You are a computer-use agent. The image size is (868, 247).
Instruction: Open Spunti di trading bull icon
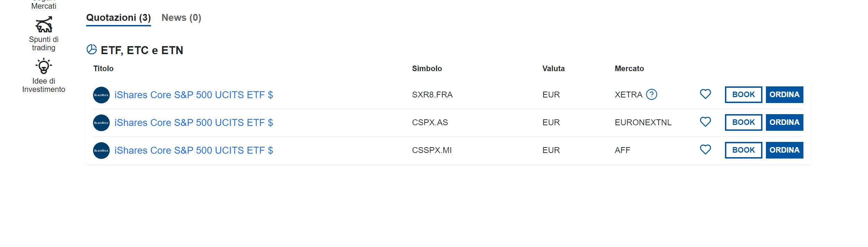(x=44, y=25)
